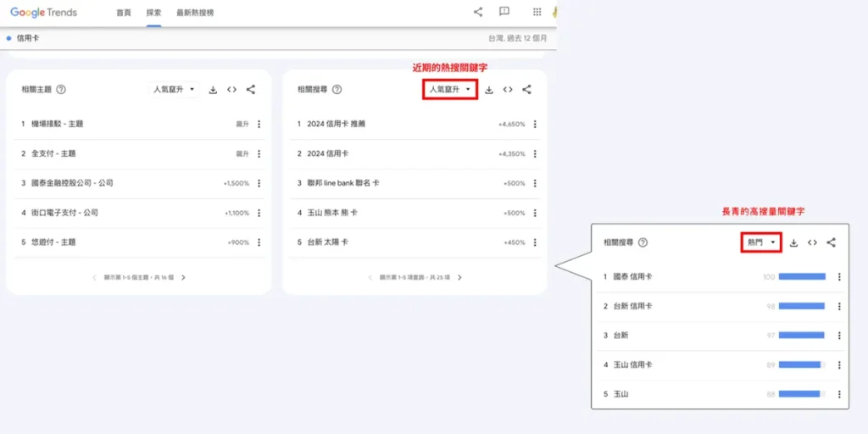This screenshot has width=868, height=434.
Task: Open the 熱門 dropdown in the callout card
Action: pyautogui.click(x=761, y=242)
